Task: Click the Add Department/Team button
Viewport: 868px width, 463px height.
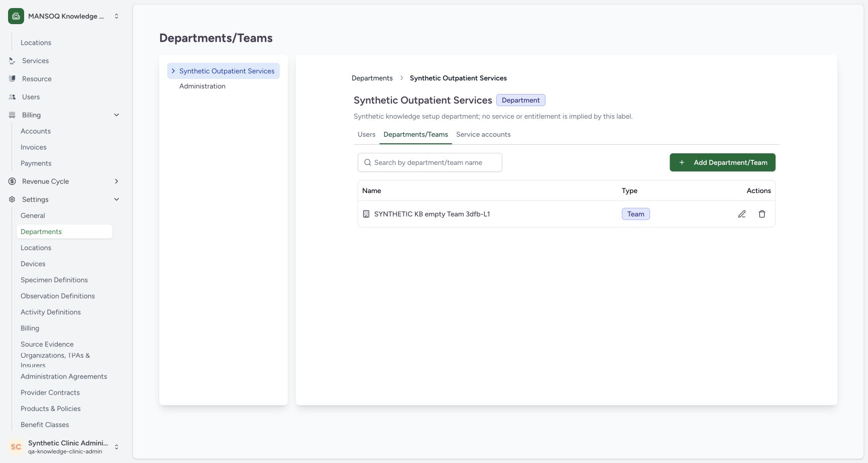Action: click(722, 162)
